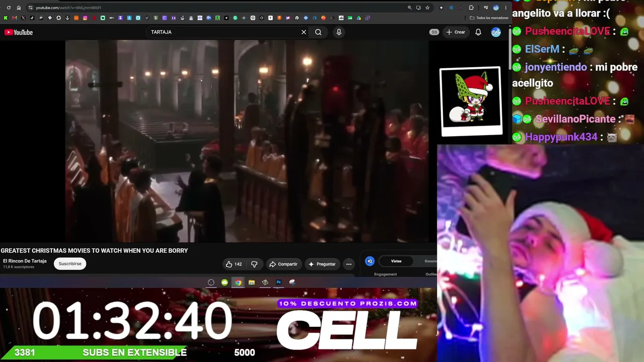Open more video actions menu
Screen dimensions: 644x362
tap(349, 264)
